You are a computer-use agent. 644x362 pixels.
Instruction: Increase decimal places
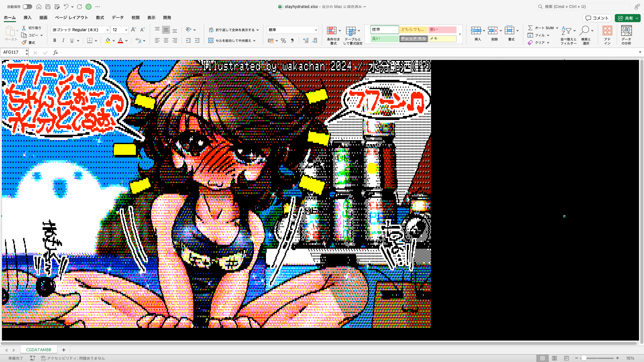click(x=306, y=41)
